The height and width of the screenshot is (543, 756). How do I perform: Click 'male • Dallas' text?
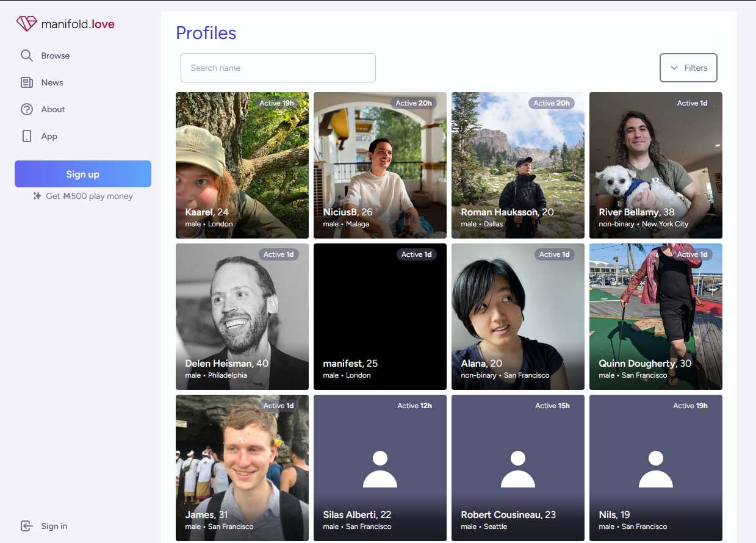(x=482, y=224)
